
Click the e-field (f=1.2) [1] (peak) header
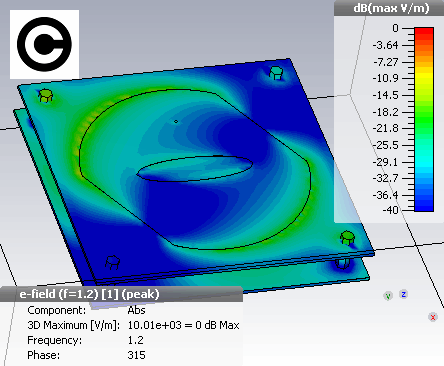89,294
